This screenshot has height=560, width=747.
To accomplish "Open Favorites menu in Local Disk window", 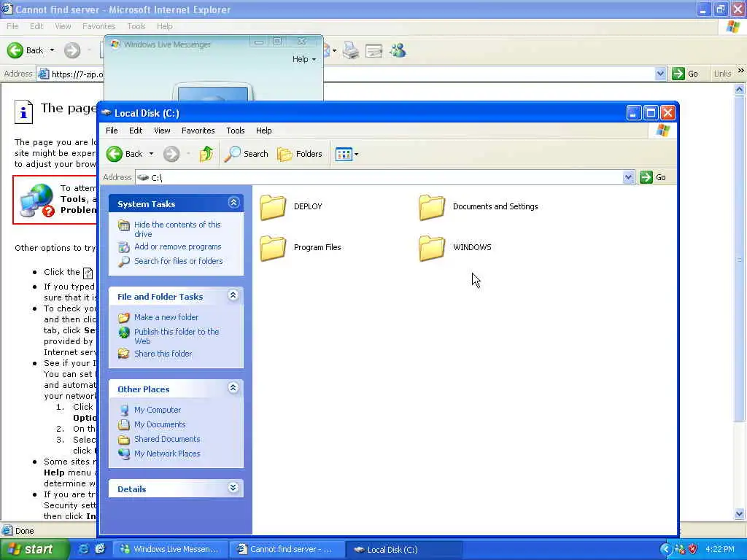I will [198, 131].
